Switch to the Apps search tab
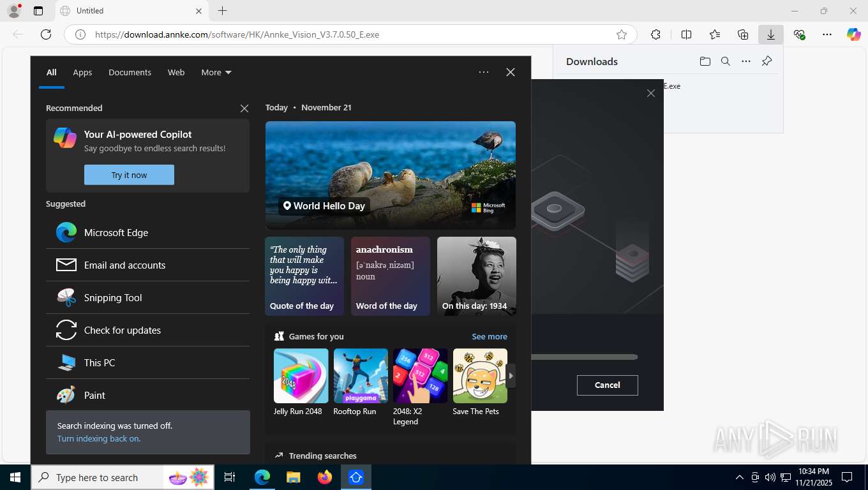The image size is (868, 490). pos(82,72)
